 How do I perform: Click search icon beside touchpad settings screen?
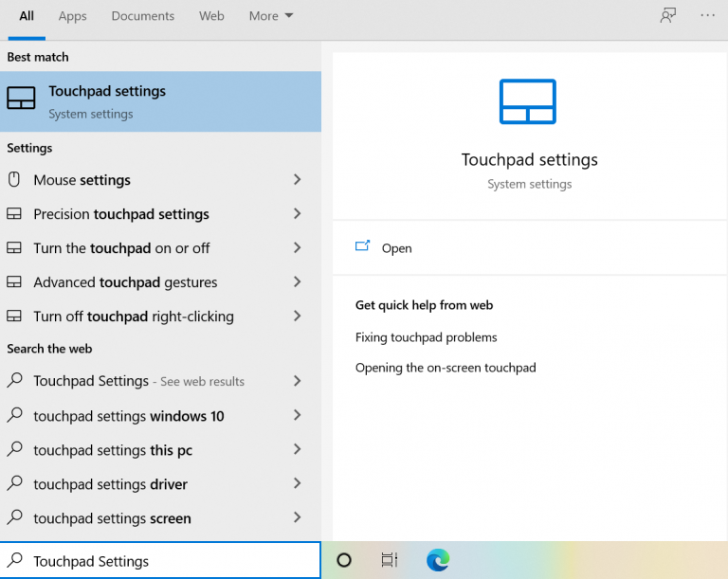click(x=15, y=517)
